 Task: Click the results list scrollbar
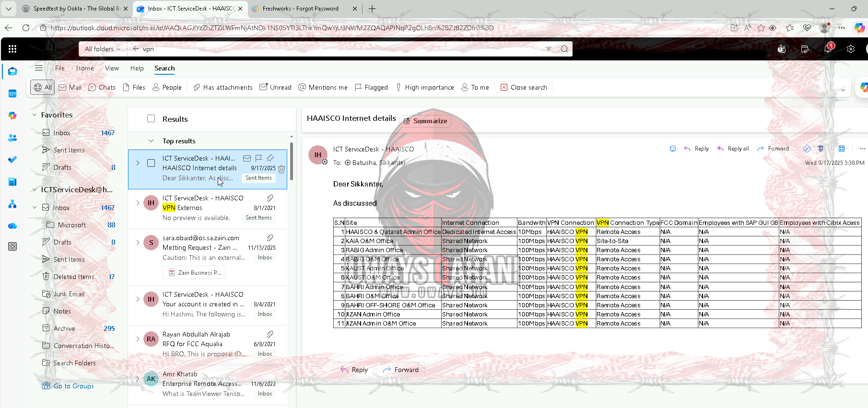click(291, 161)
